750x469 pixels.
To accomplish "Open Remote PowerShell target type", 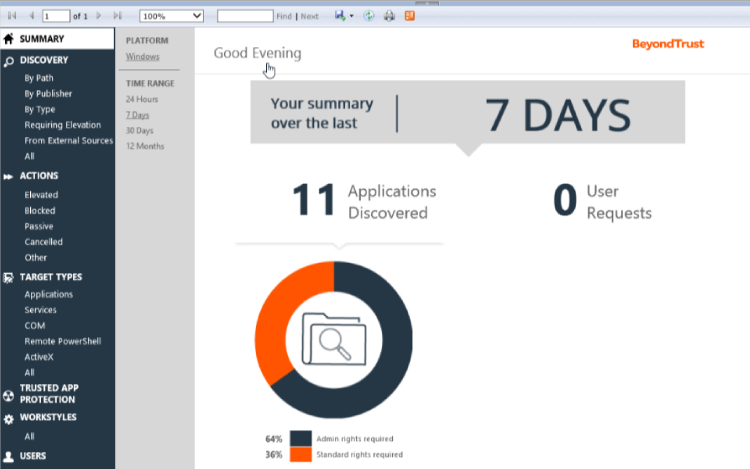I will [63, 341].
